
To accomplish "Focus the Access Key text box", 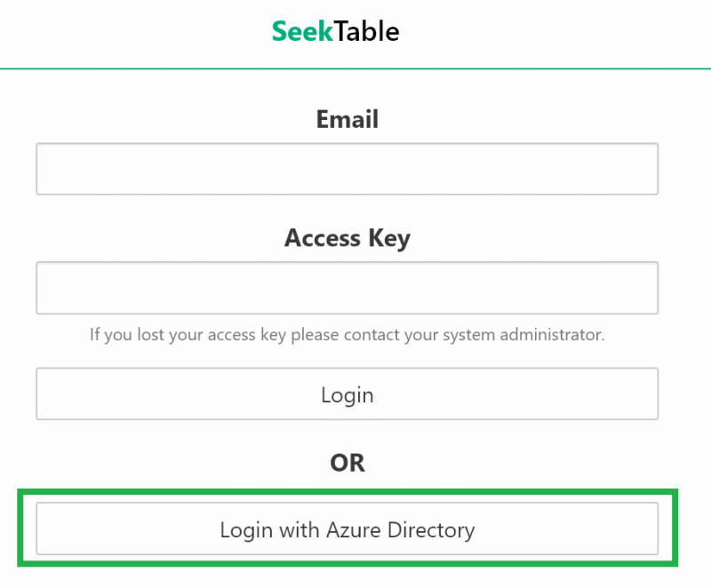I will (347, 288).
